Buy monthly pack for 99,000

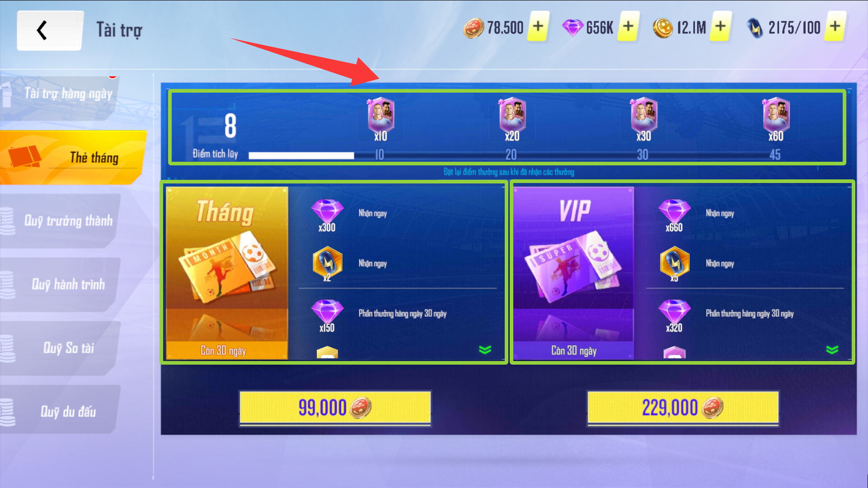point(335,408)
